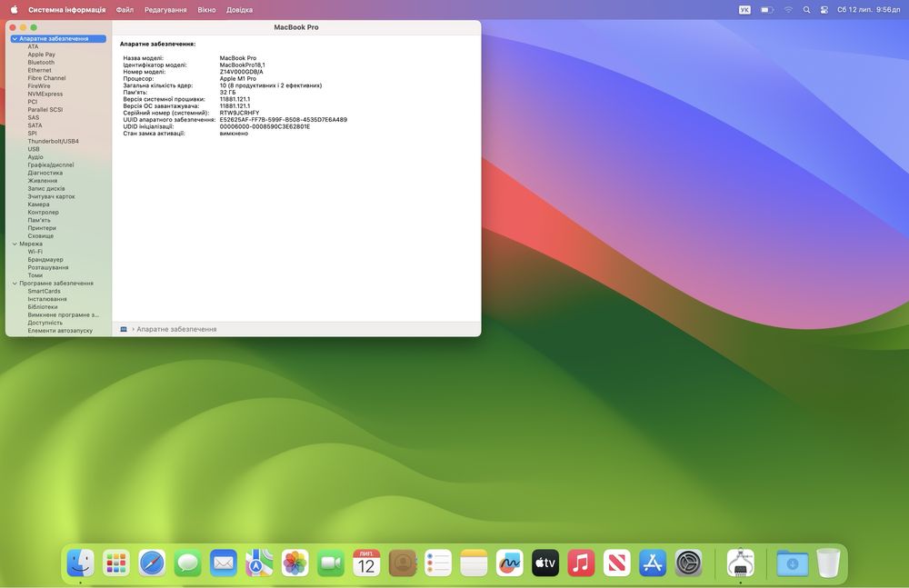Viewport: 909px width, 588px height.
Task: Collapse Програмне забезпечення section in sidebar
Action: [15, 284]
